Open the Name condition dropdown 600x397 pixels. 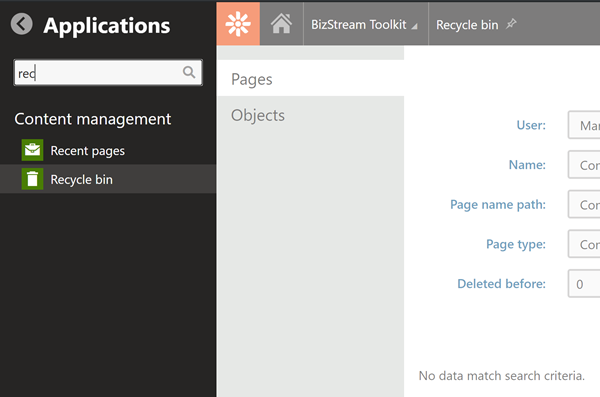[x=584, y=165]
